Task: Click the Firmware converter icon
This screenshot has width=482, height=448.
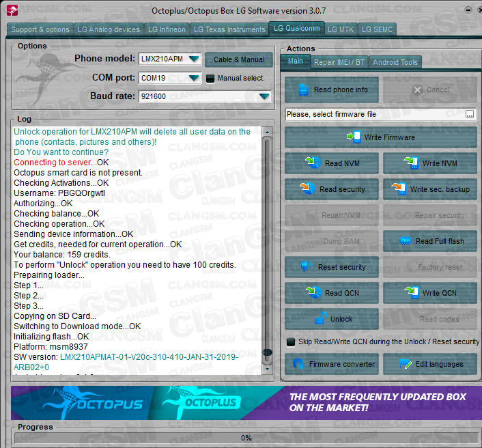Action: (298, 364)
